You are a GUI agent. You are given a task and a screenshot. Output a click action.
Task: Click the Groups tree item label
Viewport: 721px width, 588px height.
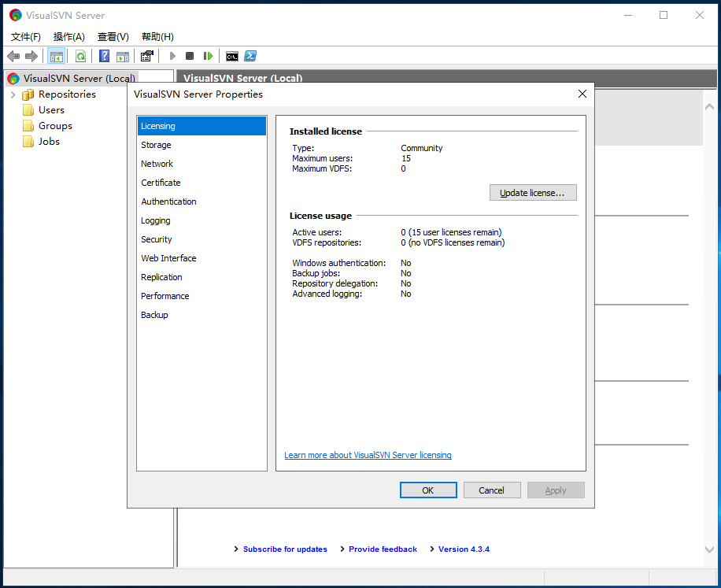click(55, 126)
